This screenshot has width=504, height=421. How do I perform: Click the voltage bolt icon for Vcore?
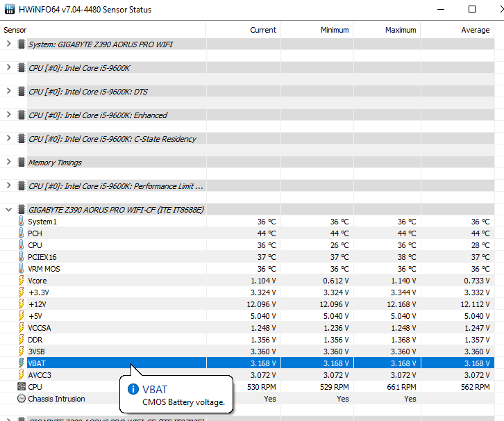coord(22,281)
